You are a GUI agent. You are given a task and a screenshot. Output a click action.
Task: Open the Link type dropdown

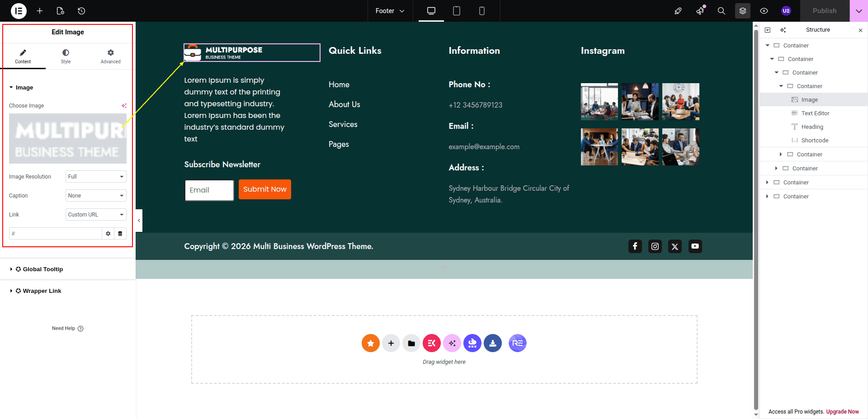pos(96,215)
